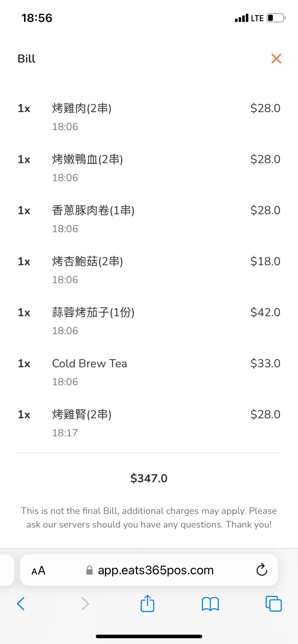Open the Safari tabs overview icon
Image resolution: width=298 pixels, height=644 pixels.
tap(274, 604)
